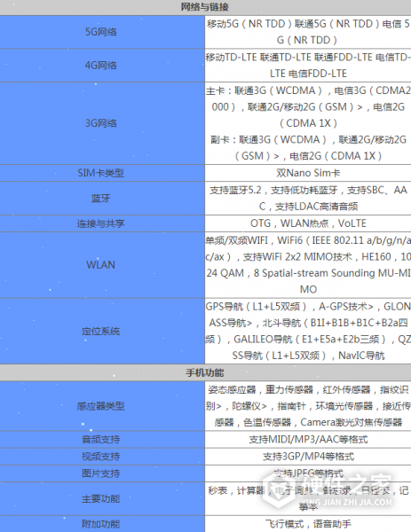Image resolution: width=411 pixels, height=532 pixels.
Task: Select the 5G网络 label cell
Action: click(102, 32)
